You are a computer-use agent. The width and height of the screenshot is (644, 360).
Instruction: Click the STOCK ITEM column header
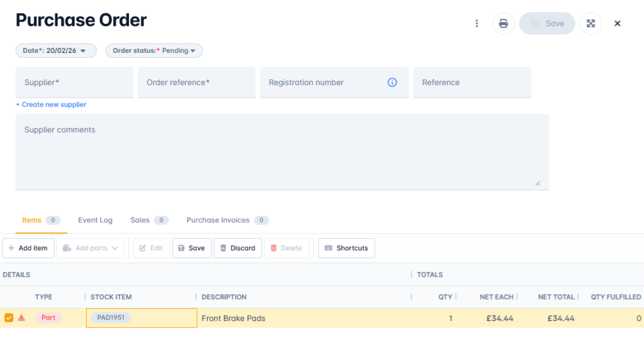point(111,296)
